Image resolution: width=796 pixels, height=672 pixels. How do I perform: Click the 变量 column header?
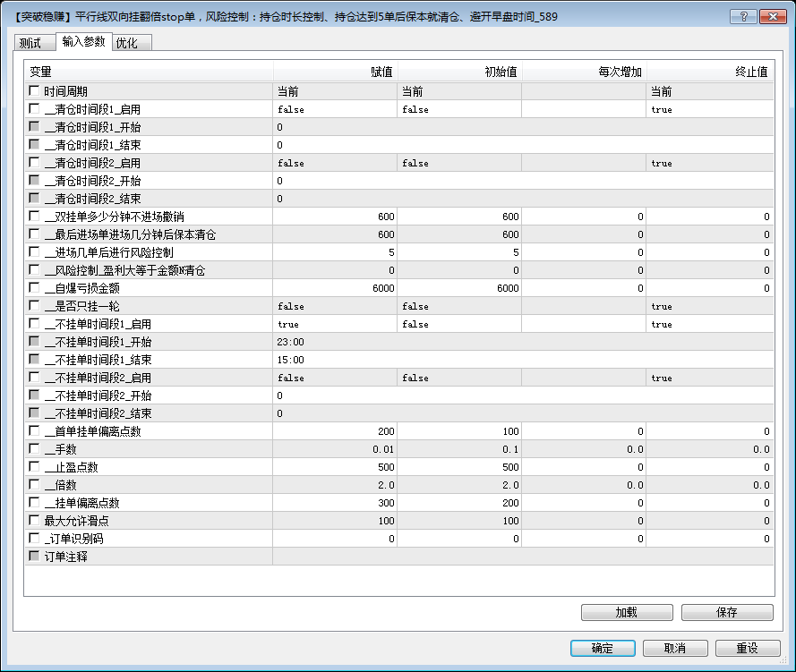149,72
